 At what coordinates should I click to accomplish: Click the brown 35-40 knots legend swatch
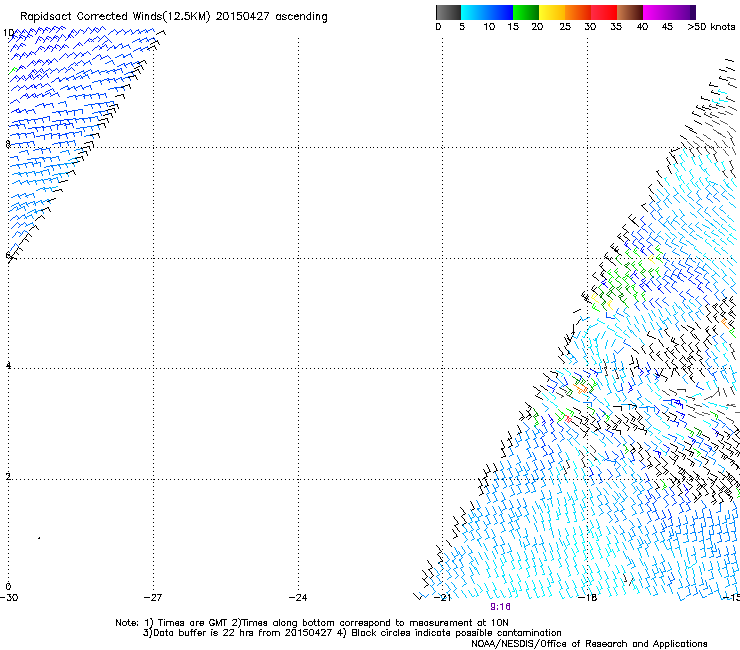630,12
